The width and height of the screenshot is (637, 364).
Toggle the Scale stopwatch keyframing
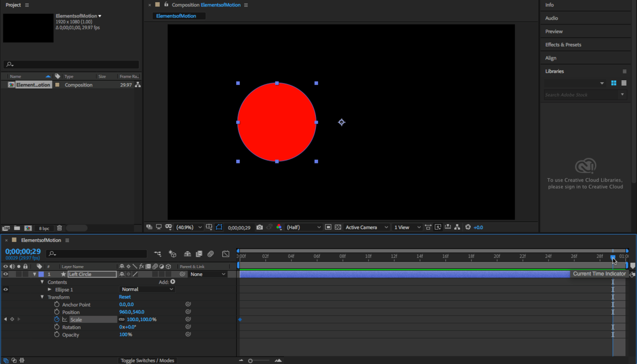coord(57,319)
